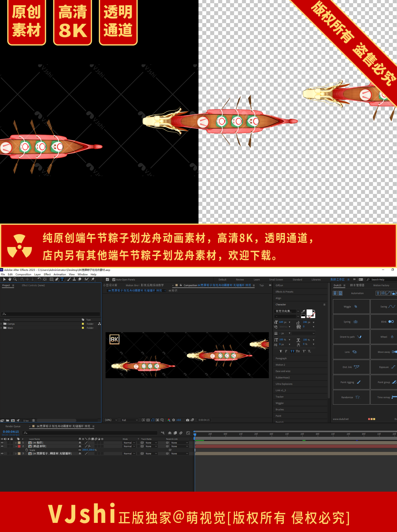Switch to the Standard workspace

(297, 280)
